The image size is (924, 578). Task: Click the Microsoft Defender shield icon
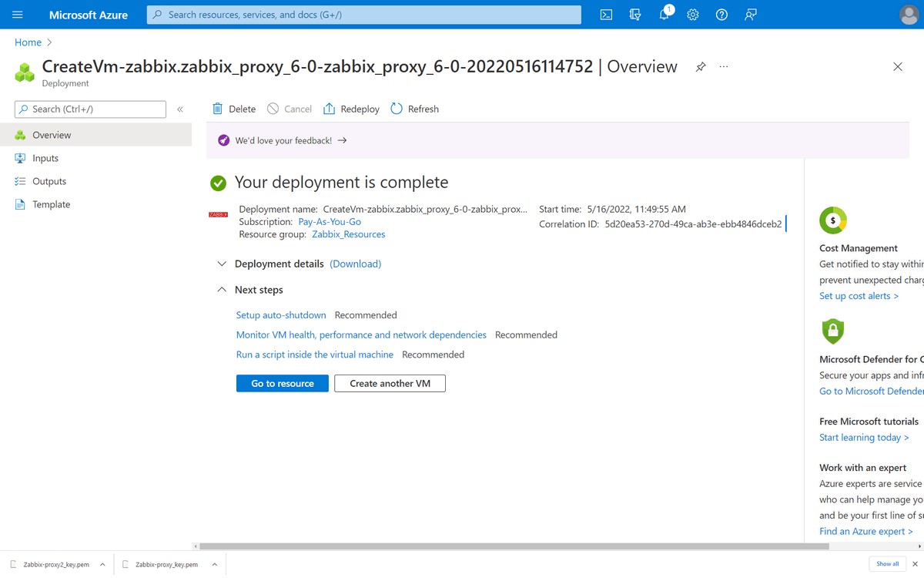(x=833, y=331)
